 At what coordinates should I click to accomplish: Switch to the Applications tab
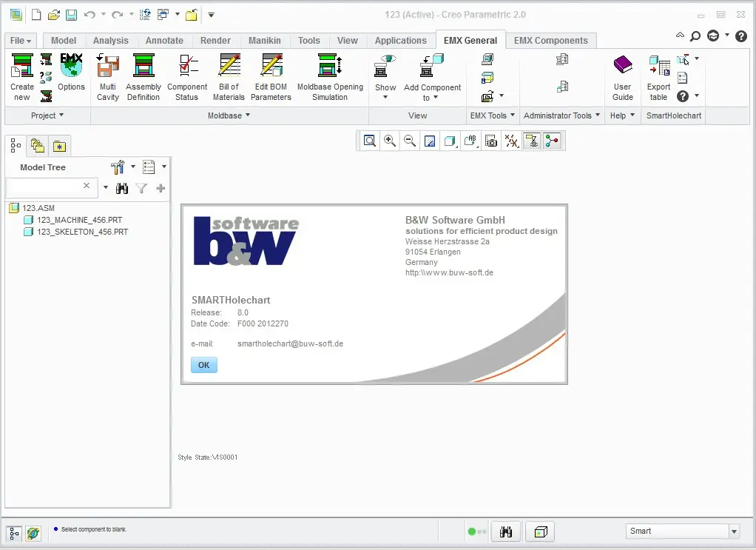point(401,41)
